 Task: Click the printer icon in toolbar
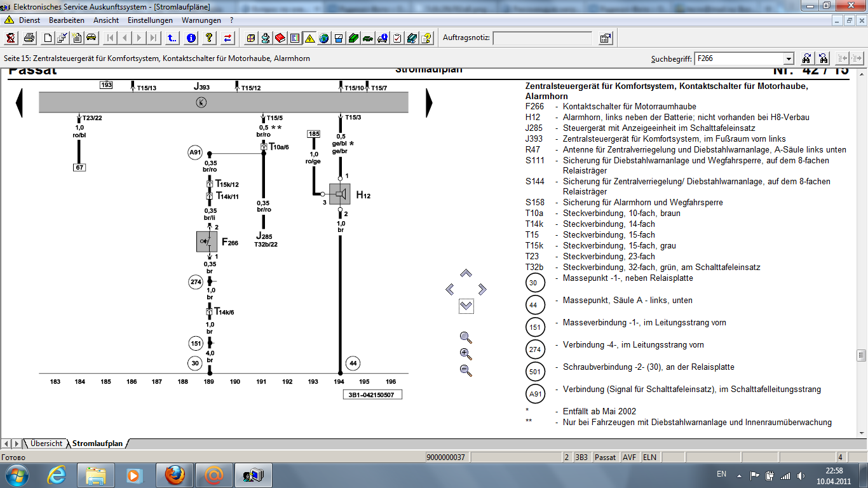click(x=29, y=38)
